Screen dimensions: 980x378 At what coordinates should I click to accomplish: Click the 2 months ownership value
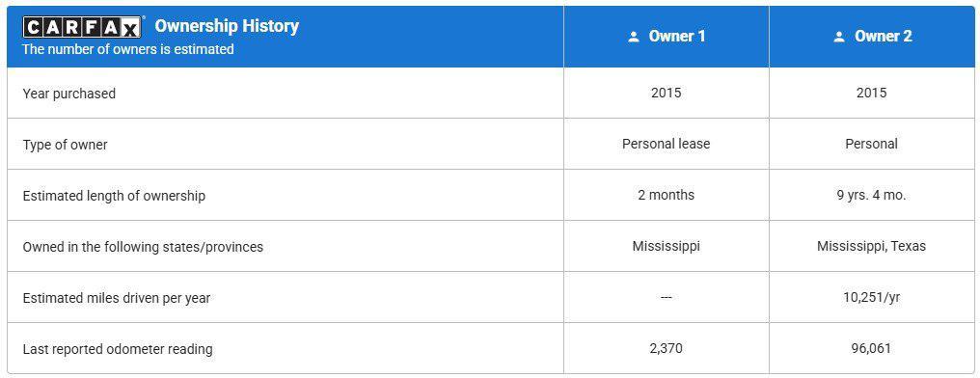coord(667,195)
